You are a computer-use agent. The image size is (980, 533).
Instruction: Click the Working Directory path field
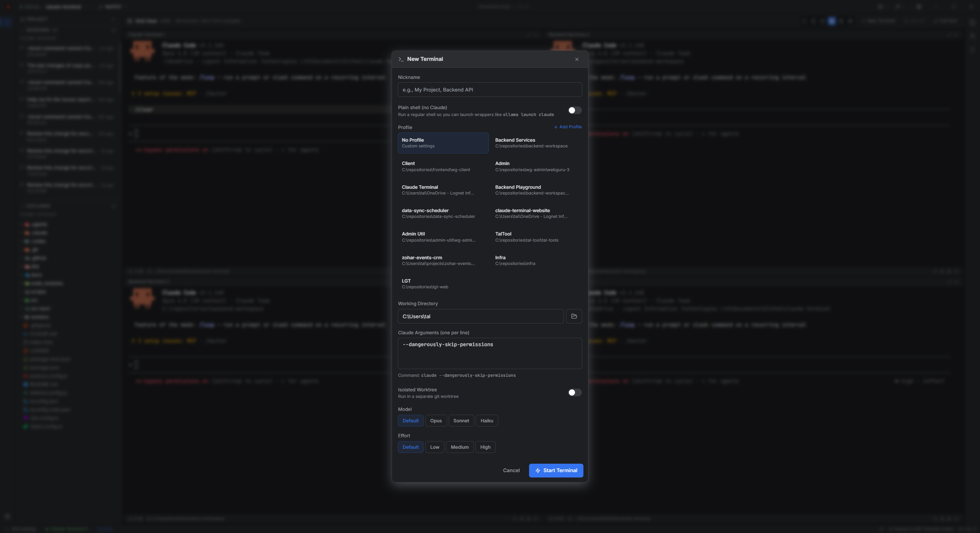pyautogui.click(x=480, y=316)
